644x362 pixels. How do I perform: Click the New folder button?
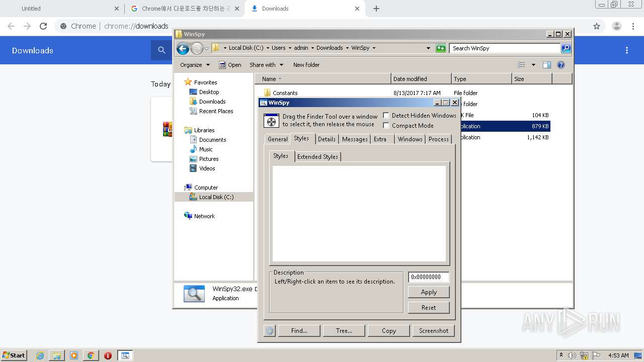(x=306, y=65)
